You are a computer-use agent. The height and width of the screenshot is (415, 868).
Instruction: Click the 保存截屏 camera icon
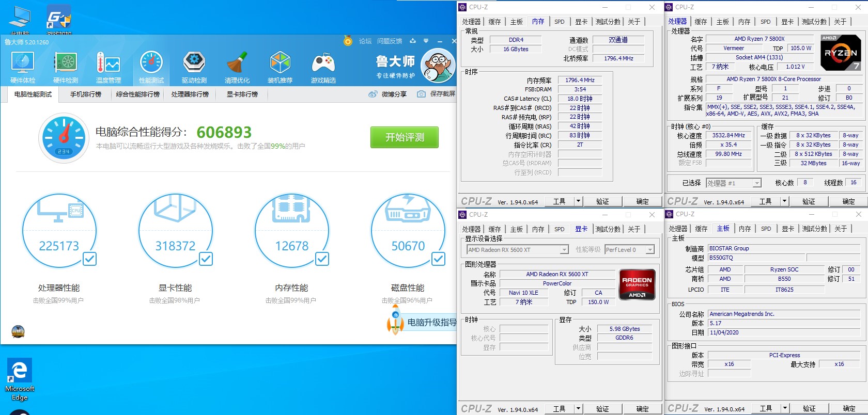pyautogui.click(x=422, y=94)
